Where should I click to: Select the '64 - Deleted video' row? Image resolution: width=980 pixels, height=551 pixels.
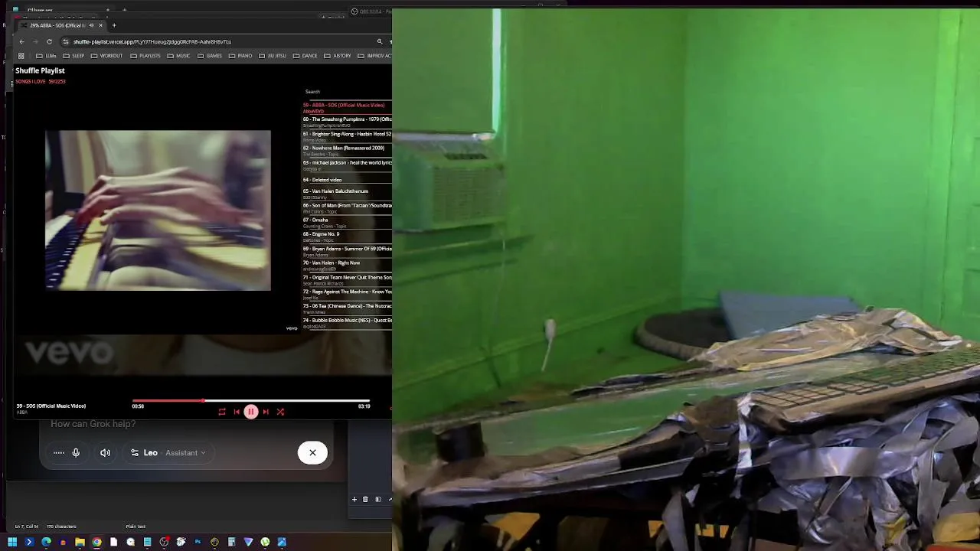348,180
